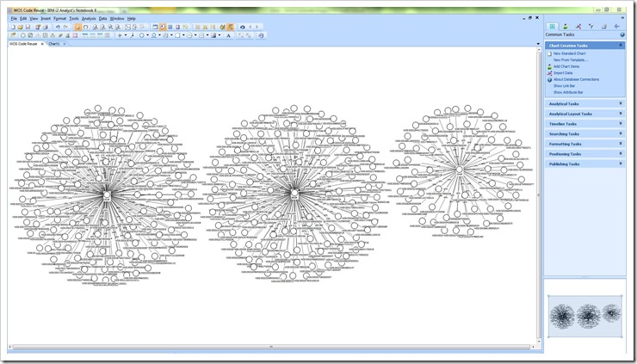Screen dimensions: 637x364
Task: Click the Add Chart Items link
Action: 566,66
